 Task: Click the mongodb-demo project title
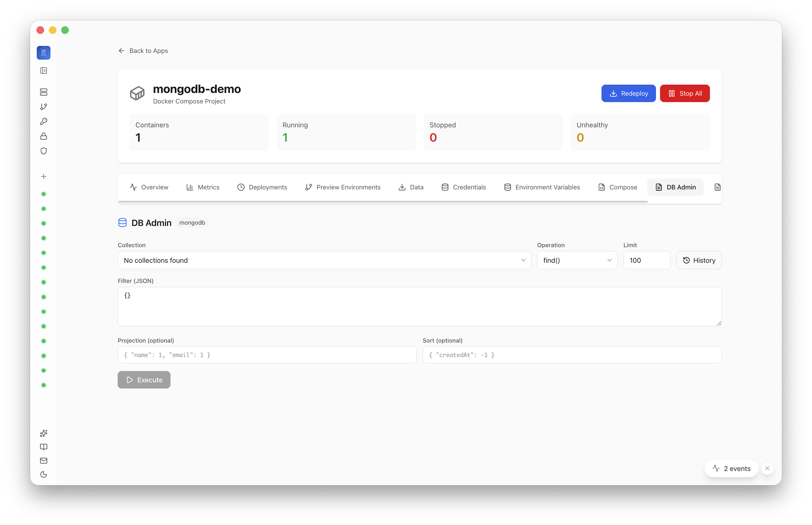[x=197, y=89]
